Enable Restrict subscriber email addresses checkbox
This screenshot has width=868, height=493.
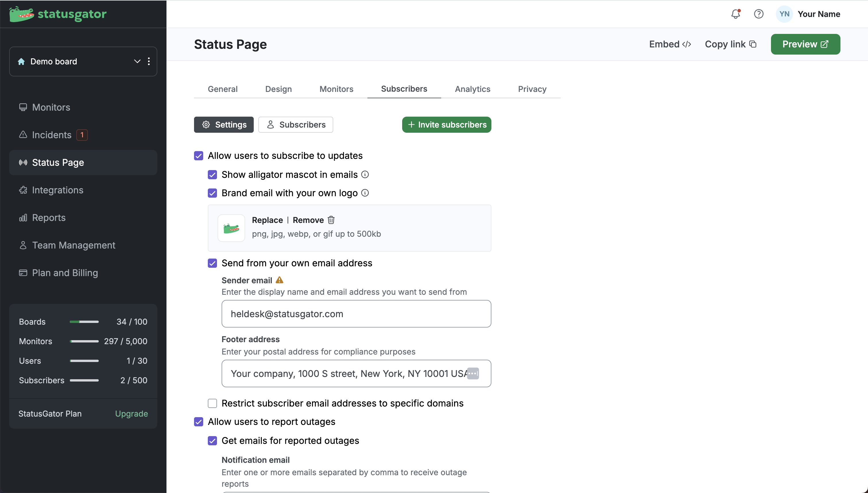(x=212, y=403)
